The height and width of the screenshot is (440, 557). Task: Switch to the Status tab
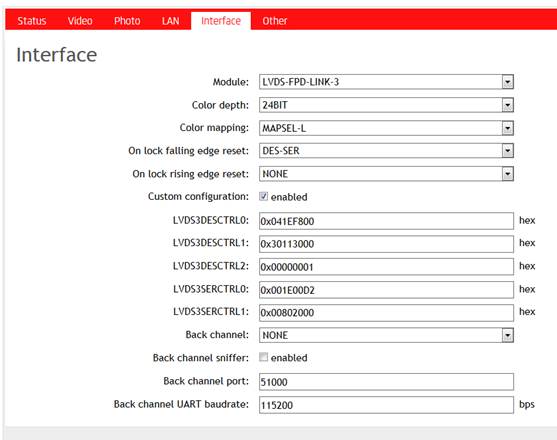[32, 21]
